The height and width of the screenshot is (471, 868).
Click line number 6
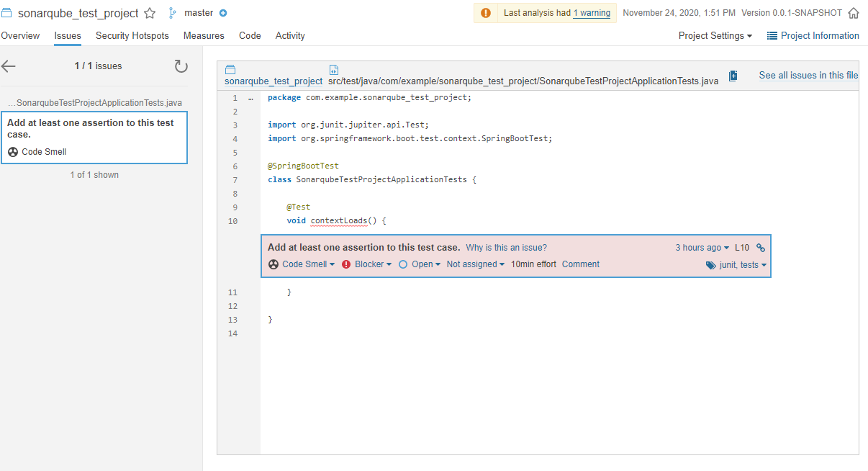click(235, 166)
